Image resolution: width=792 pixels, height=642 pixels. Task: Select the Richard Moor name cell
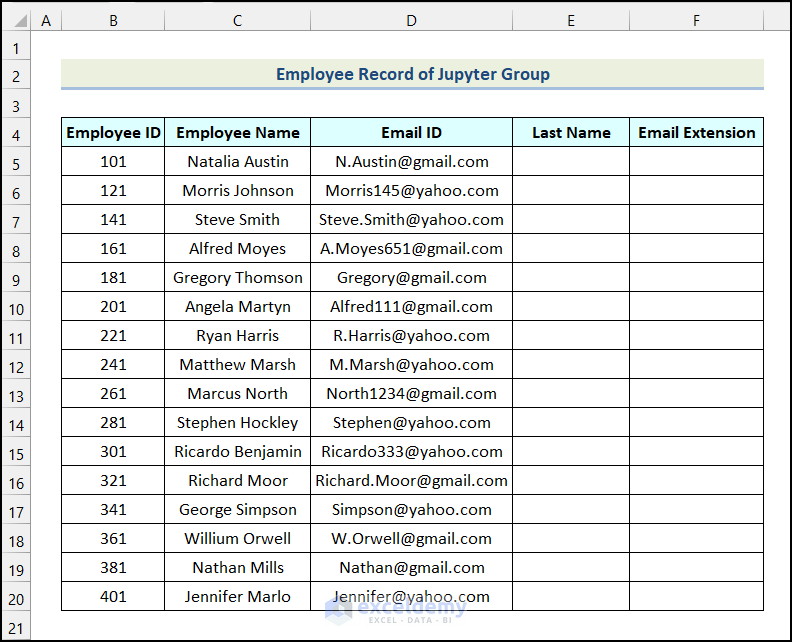237,480
